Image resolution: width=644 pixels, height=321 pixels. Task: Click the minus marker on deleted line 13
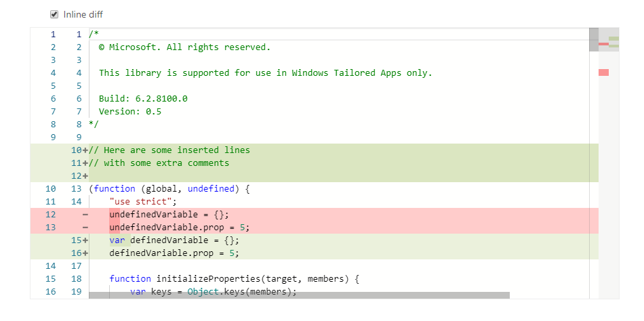coord(85,228)
